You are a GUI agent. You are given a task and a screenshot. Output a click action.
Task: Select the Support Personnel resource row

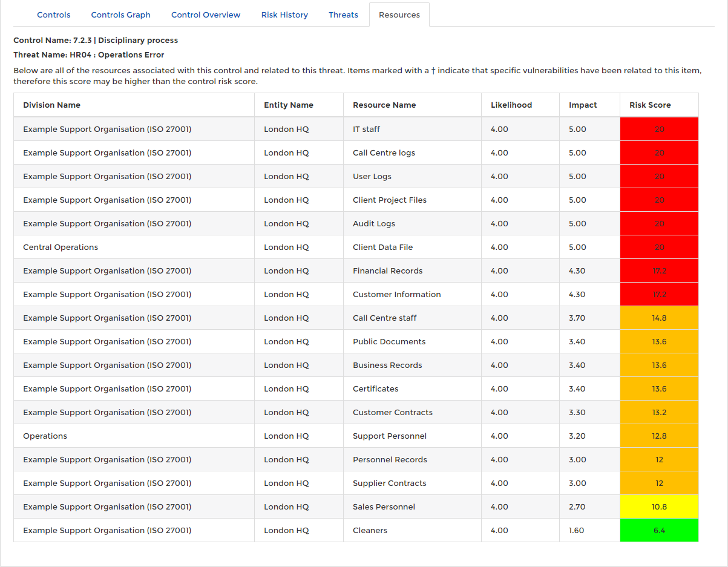(389, 436)
